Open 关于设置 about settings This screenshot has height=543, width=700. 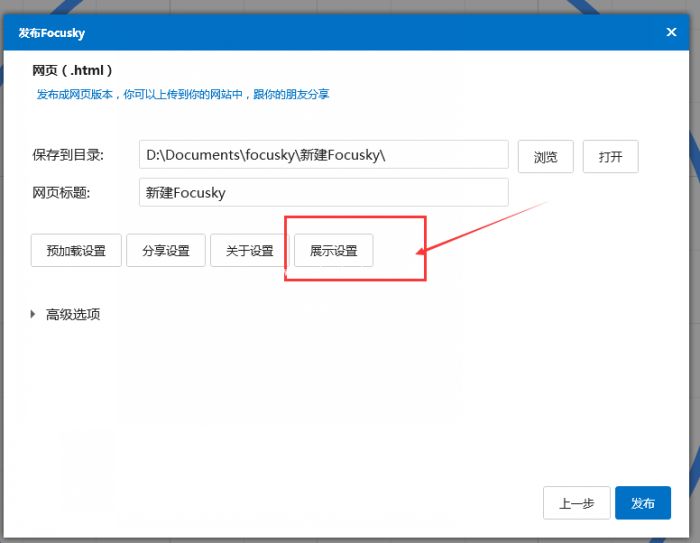click(x=250, y=250)
